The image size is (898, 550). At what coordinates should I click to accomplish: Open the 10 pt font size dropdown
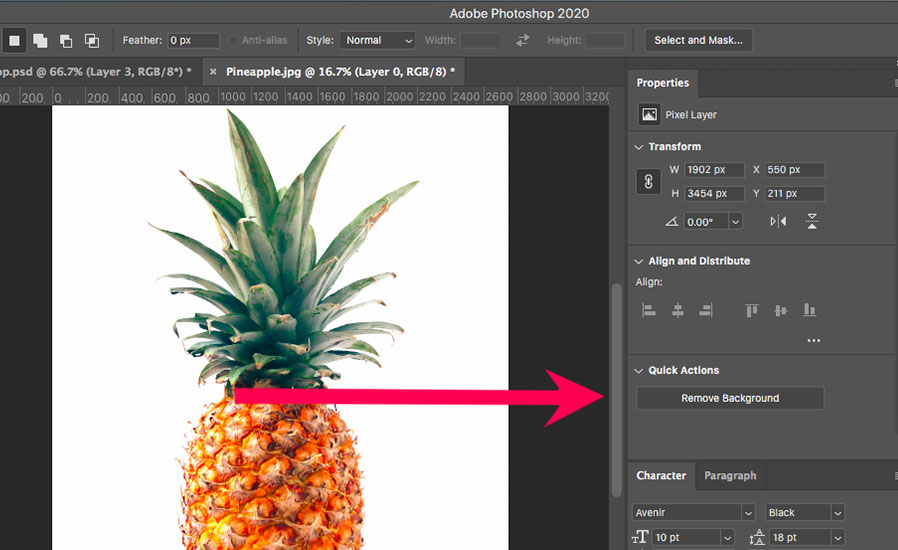(727, 537)
